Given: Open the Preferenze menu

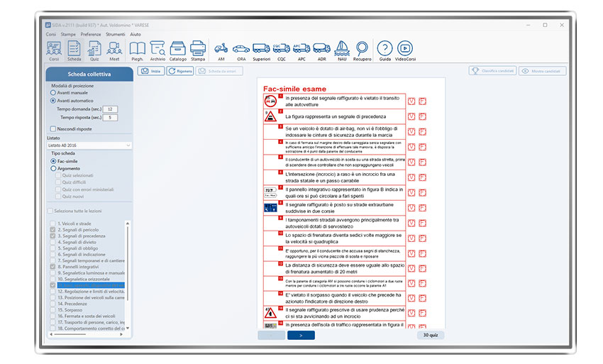Looking at the screenshot, I should 91,34.
